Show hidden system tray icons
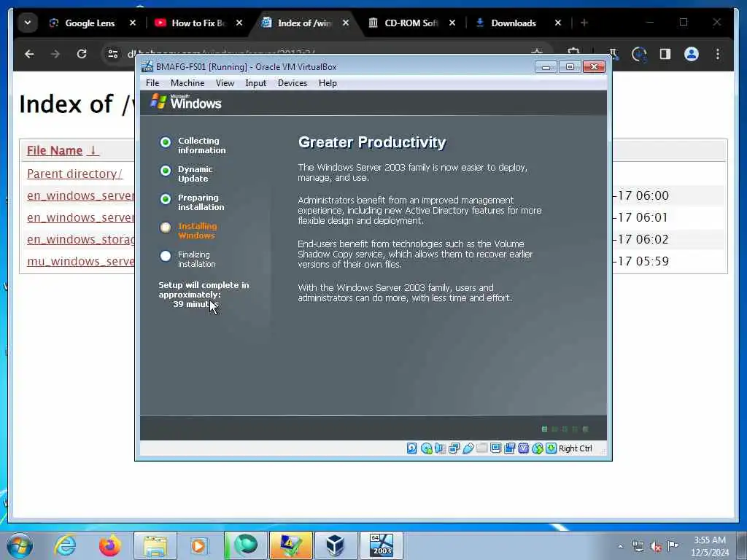Image resolution: width=747 pixels, height=560 pixels. pyautogui.click(x=620, y=547)
